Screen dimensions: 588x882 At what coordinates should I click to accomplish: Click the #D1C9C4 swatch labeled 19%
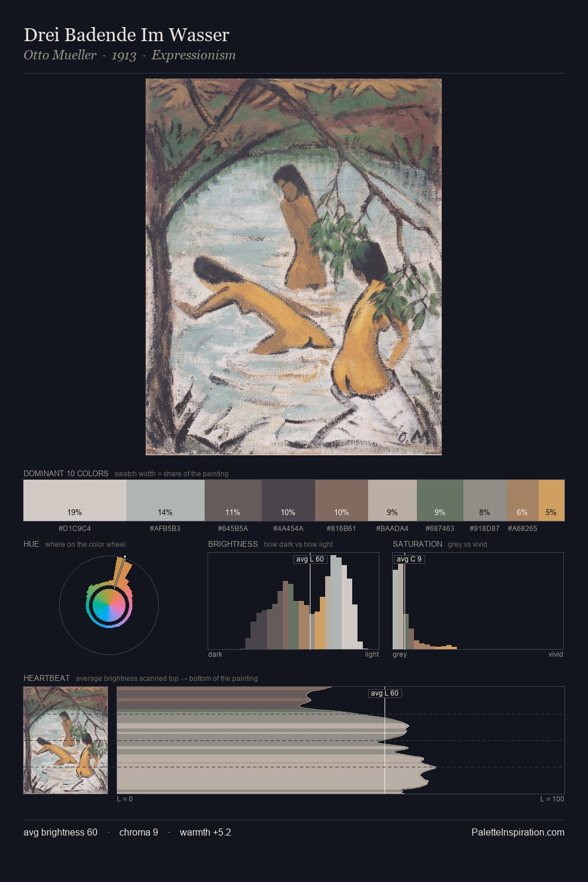(x=75, y=500)
